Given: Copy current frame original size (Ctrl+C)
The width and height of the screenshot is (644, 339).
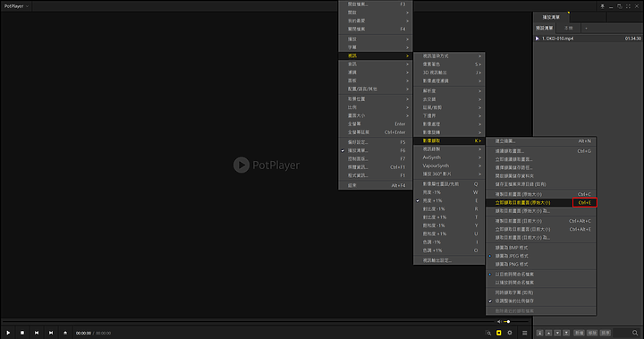Looking at the screenshot, I should [x=541, y=194].
